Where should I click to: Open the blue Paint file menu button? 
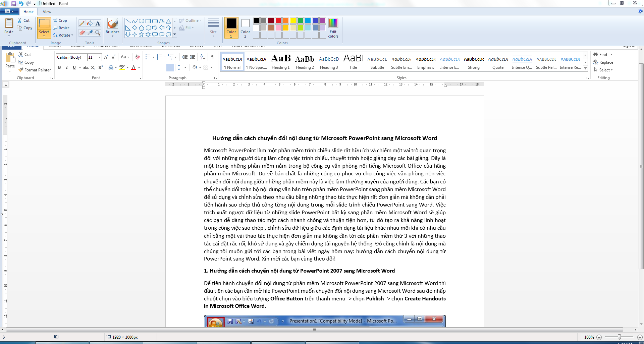[9, 11]
